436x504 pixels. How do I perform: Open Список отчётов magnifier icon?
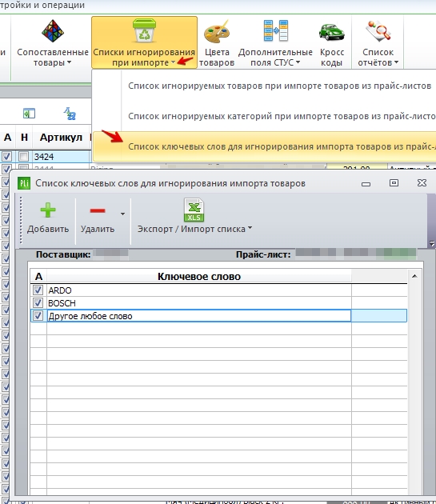(378, 31)
